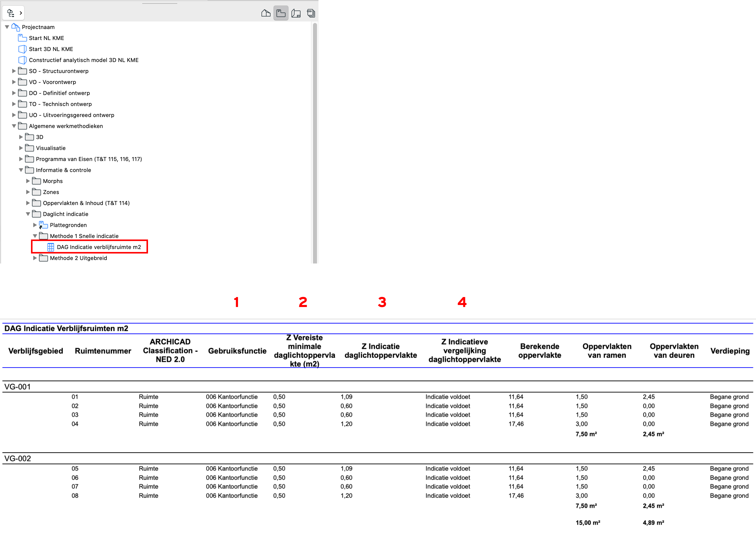Click the Start 3D NL KME 3D icon
Image resolution: width=756 pixels, height=545 pixels.
point(22,49)
